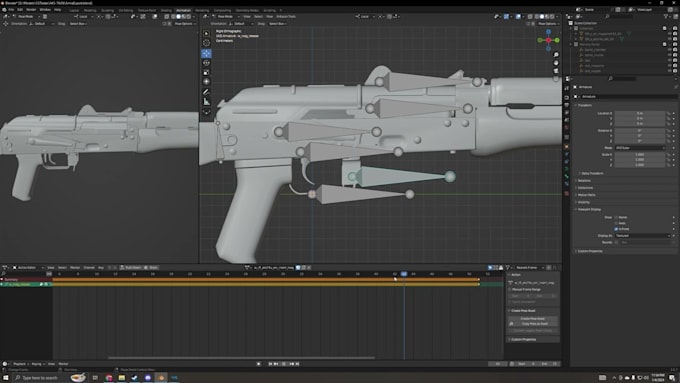The image size is (680, 383).
Task: Open the Render properties tab icon
Action: click(567, 98)
